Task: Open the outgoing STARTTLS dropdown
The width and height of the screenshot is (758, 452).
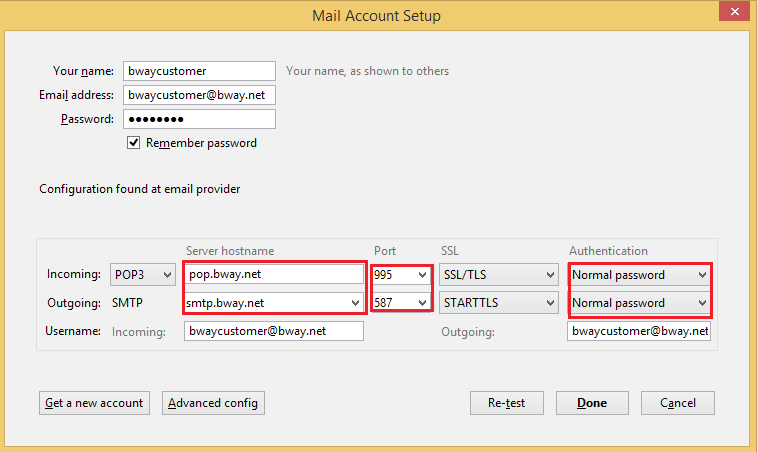Action: point(499,303)
